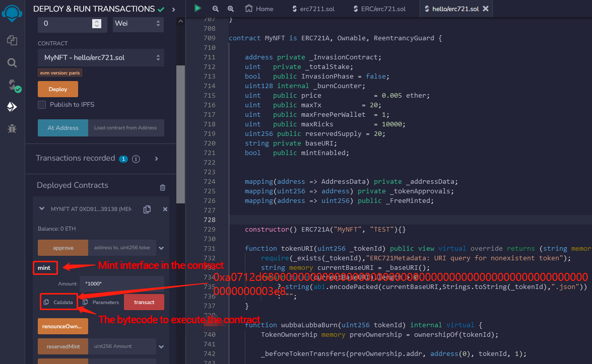Open the Remix home logo icon
The height and width of the screenshot is (364, 592).
(x=12, y=13)
